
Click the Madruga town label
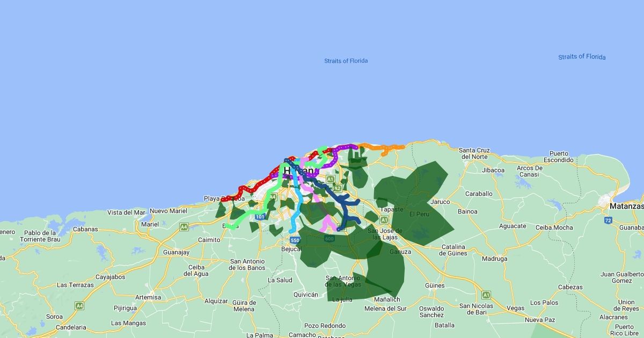coord(494,259)
